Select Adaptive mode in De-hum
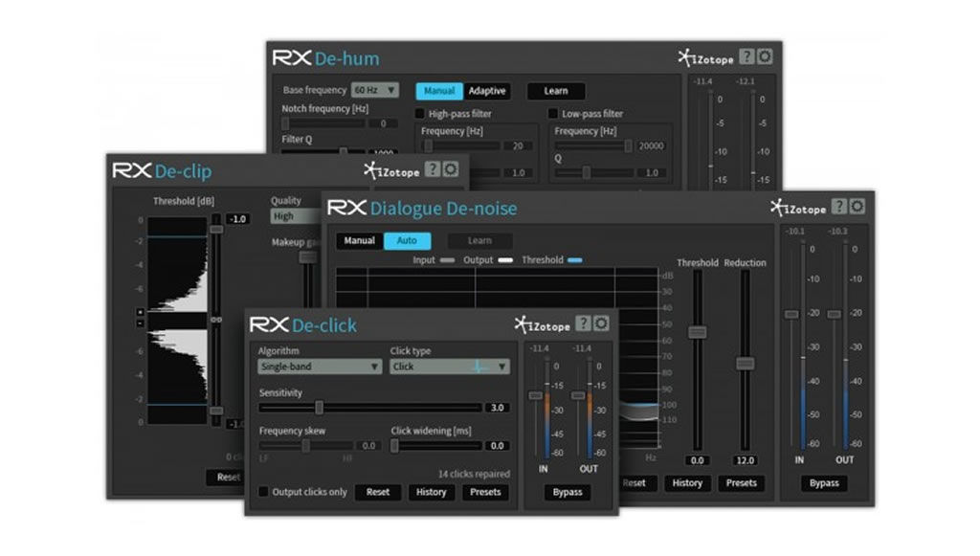The height and width of the screenshot is (556, 980). 487,91
